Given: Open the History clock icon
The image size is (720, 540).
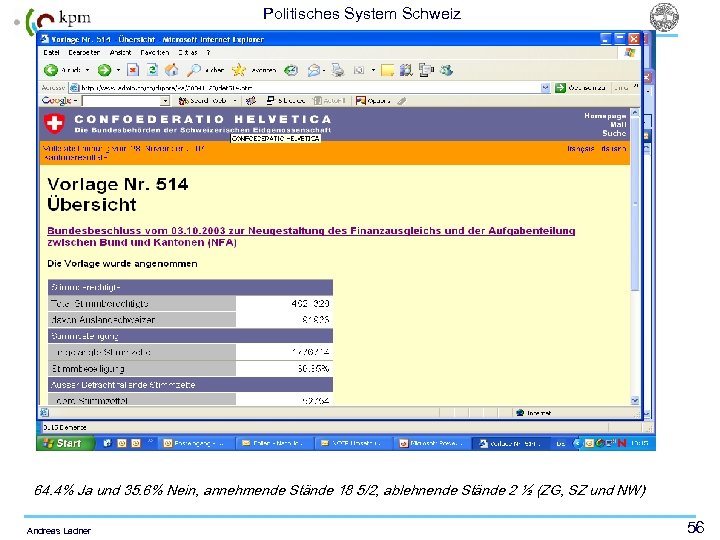Looking at the screenshot, I should pyautogui.click(x=291, y=70).
